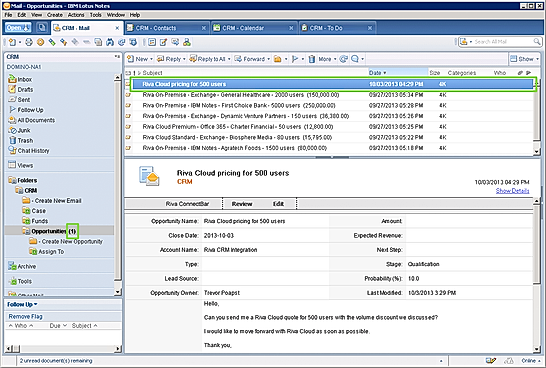Viewport: 546px width, 368px height.
Task: Select the First Choice Bank opportunity row
Action: click(x=329, y=105)
